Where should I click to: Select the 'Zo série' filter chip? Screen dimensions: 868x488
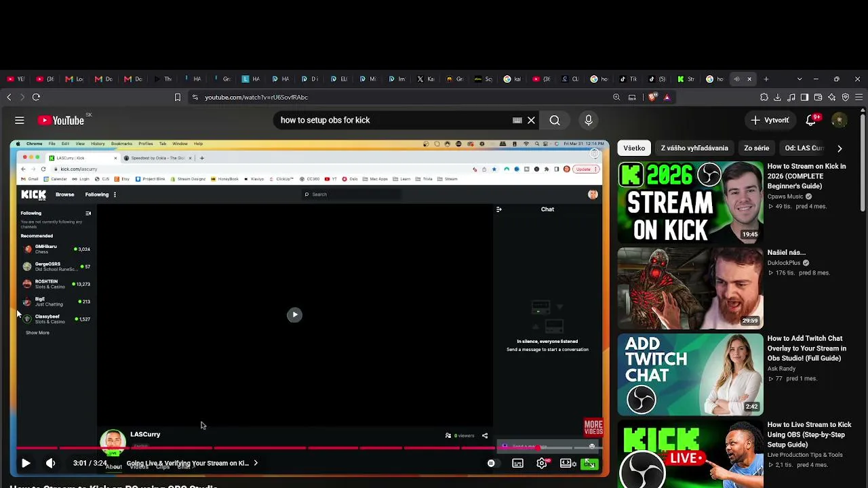click(x=757, y=148)
